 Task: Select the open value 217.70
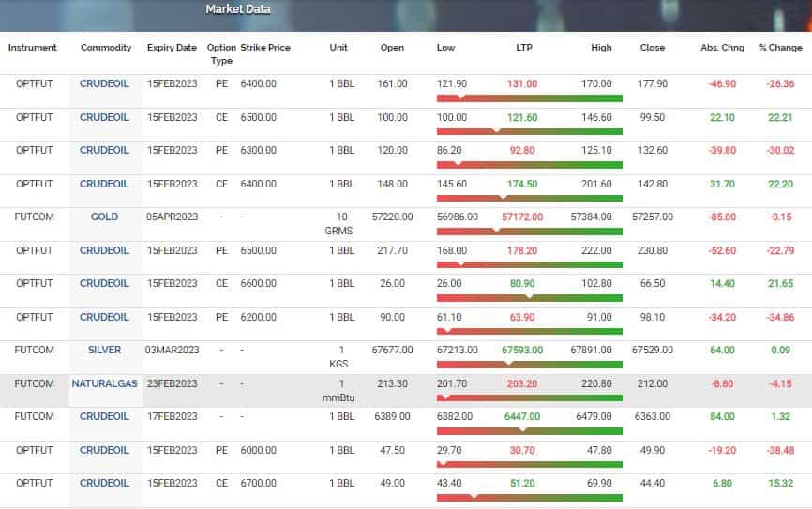[x=392, y=250]
